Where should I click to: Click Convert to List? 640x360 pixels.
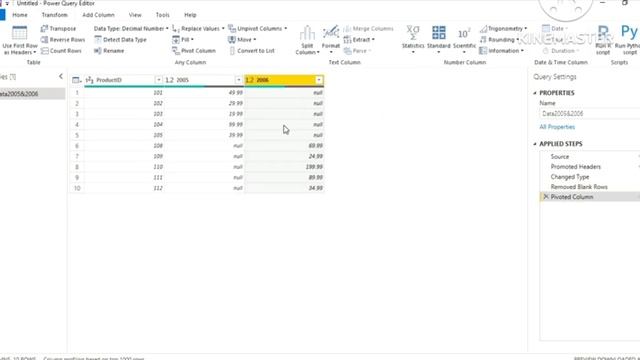pyautogui.click(x=251, y=51)
